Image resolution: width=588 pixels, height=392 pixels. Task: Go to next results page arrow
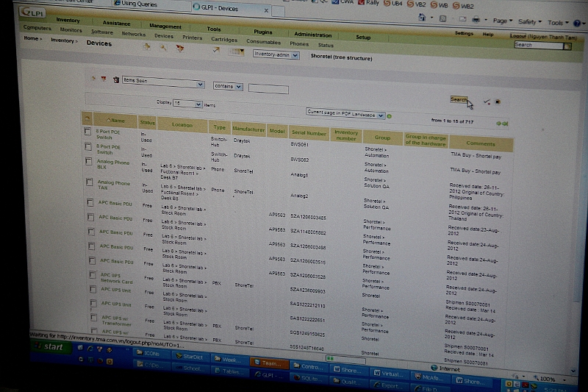(x=499, y=124)
